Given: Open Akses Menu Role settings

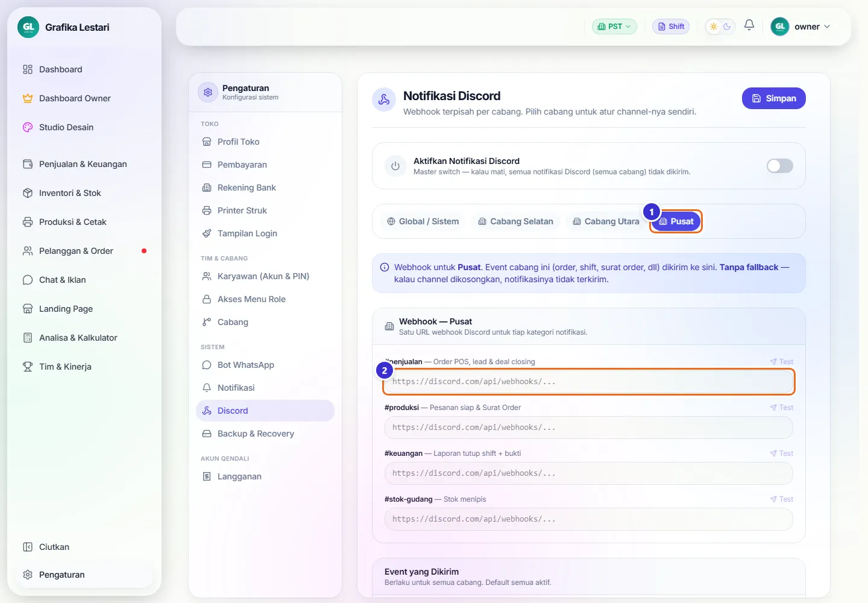Looking at the screenshot, I should tap(265, 299).
